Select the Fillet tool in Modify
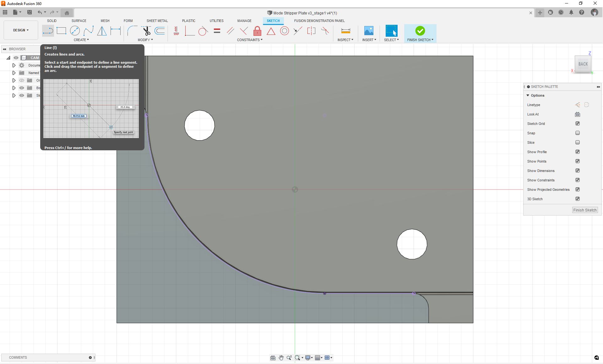Screen dimensions: 603x364 [x=132, y=31]
